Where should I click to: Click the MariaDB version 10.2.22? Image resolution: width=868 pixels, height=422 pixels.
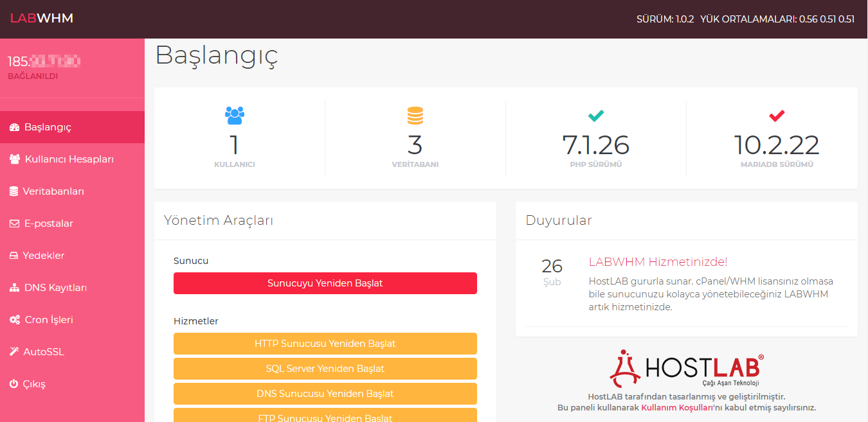(x=777, y=145)
